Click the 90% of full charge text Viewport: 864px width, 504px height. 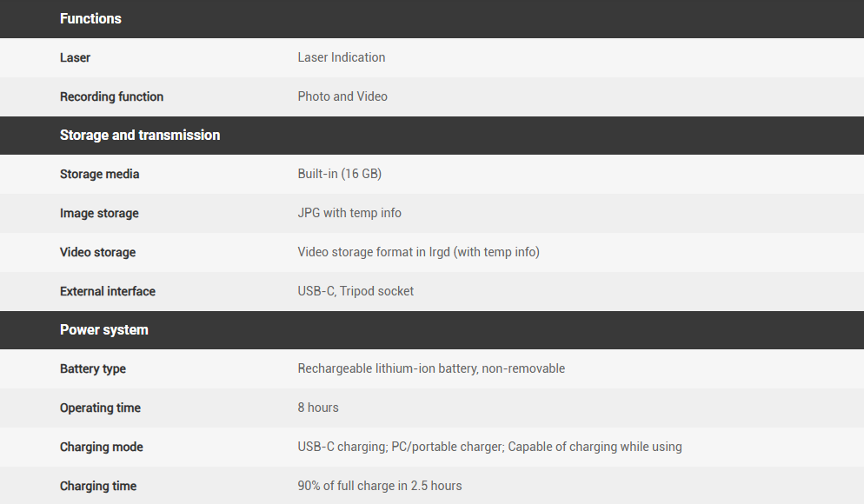(380, 486)
